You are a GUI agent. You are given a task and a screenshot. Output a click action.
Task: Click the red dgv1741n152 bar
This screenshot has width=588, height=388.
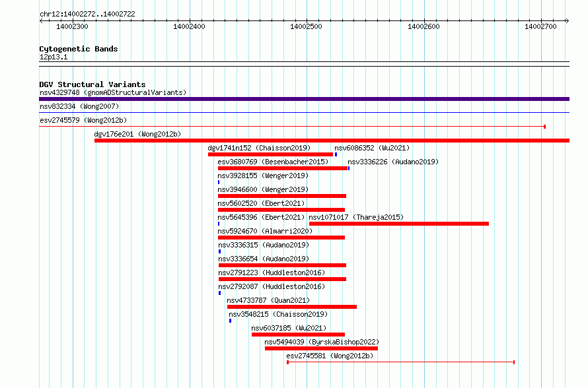pos(270,154)
